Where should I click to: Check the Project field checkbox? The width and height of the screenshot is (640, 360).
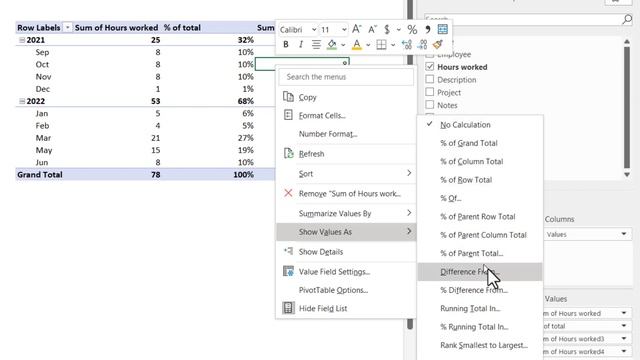click(429, 92)
